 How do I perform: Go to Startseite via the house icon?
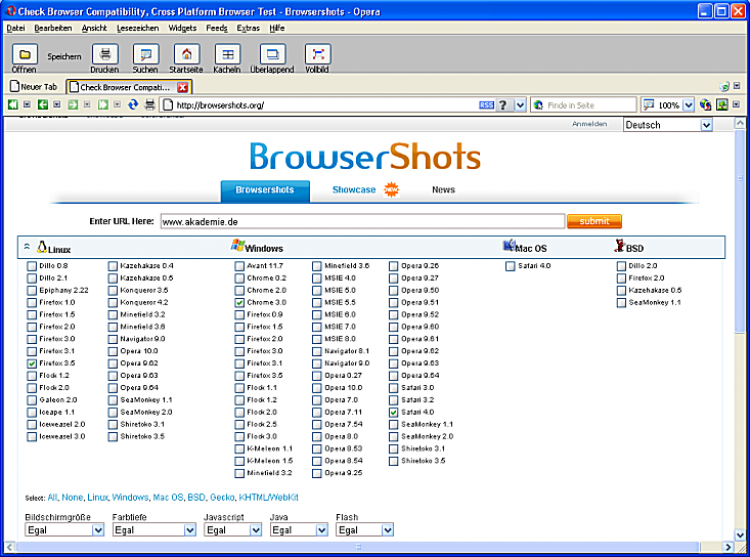coord(185,54)
